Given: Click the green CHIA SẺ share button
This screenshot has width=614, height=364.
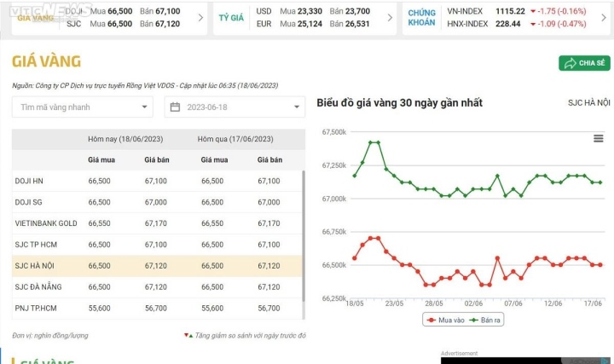Looking at the screenshot, I should (x=584, y=63).
